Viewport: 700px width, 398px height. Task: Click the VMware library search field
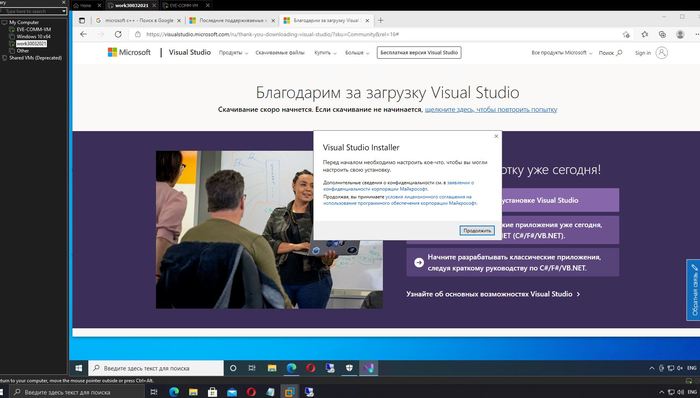31,11
